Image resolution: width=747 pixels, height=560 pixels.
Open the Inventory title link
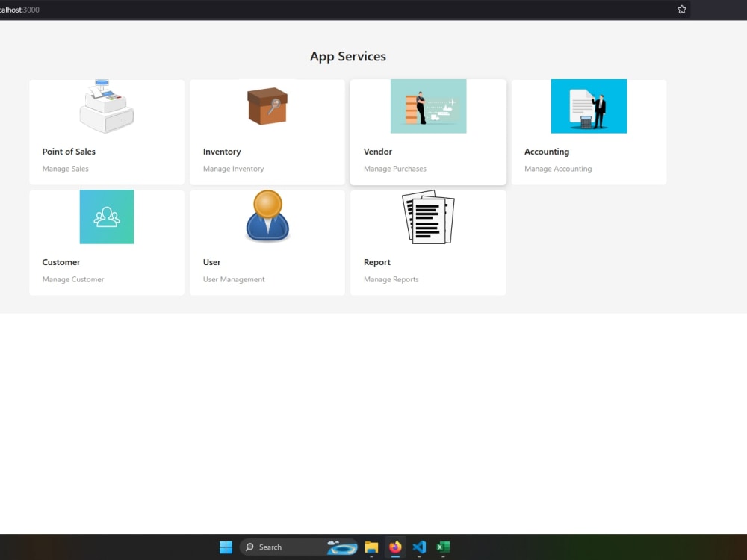tap(222, 152)
